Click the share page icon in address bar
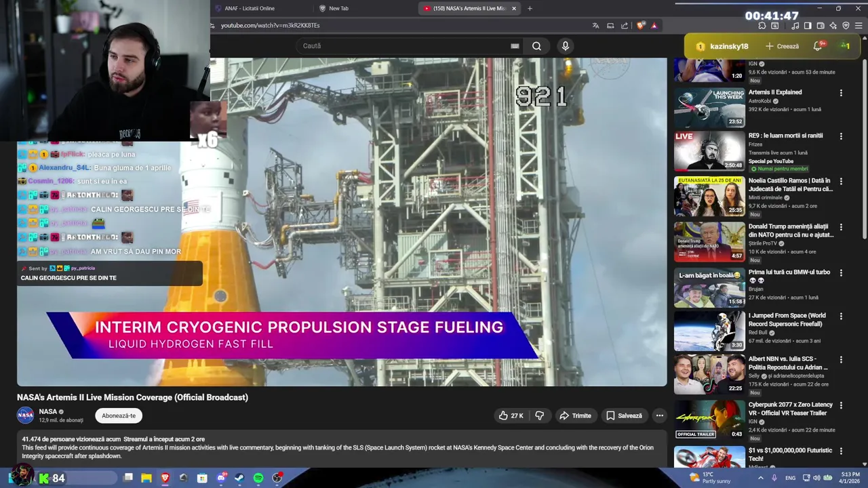Image resolution: width=868 pixels, height=488 pixels. (625, 26)
